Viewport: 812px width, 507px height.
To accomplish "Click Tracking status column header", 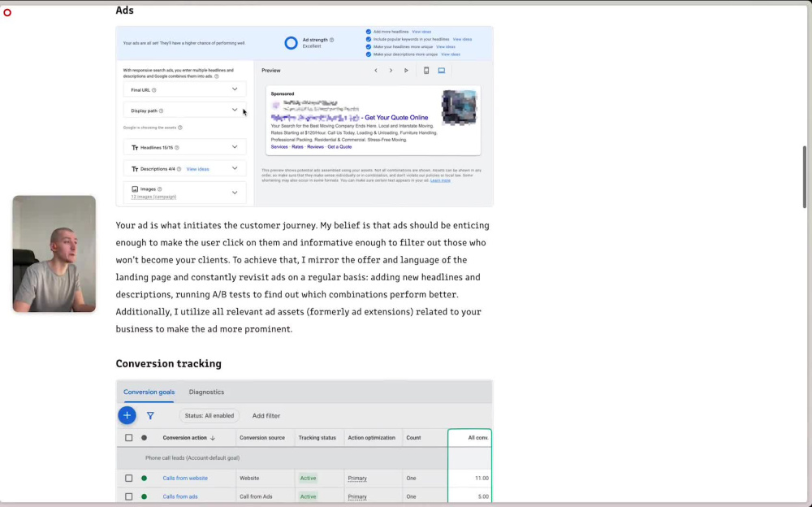I will pos(317,438).
